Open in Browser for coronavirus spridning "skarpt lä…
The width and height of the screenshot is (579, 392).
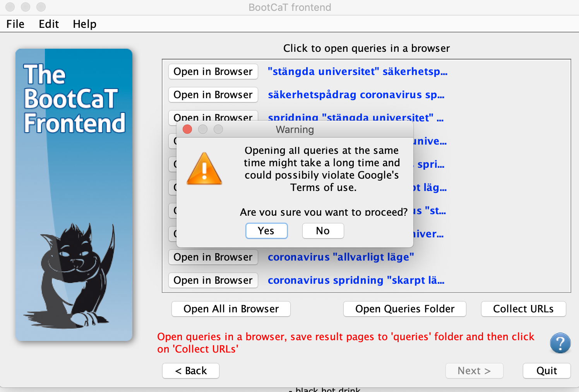(213, 280)
